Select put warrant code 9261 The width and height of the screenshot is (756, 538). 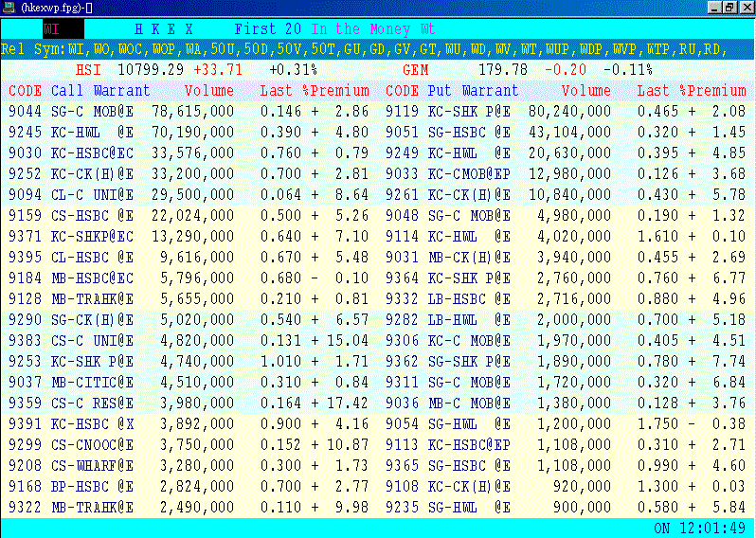(x=402, y=195)
